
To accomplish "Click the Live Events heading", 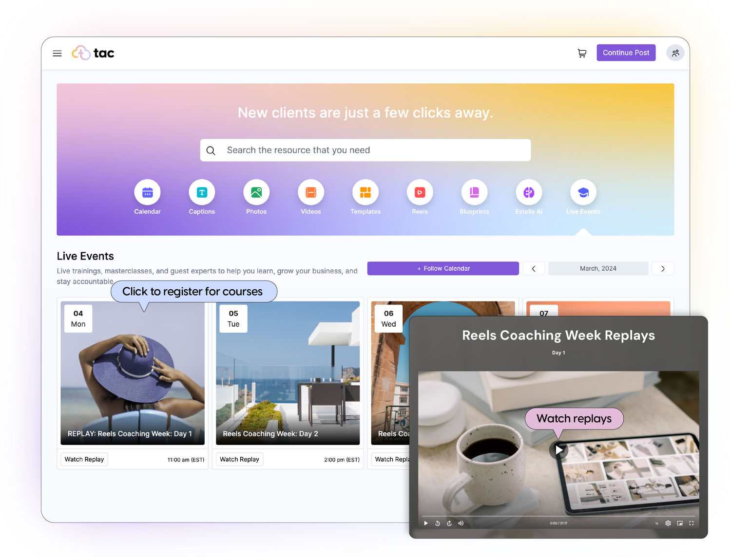I will point(85,256).
